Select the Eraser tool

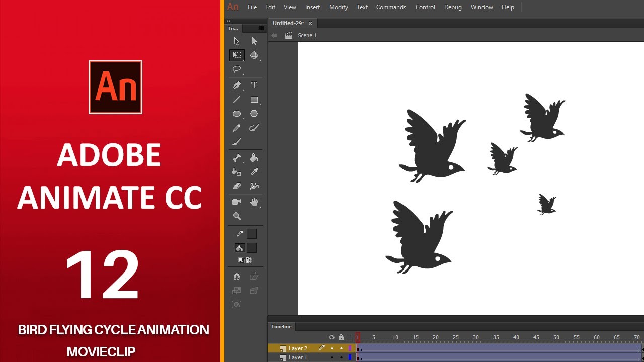coord(237,186)
